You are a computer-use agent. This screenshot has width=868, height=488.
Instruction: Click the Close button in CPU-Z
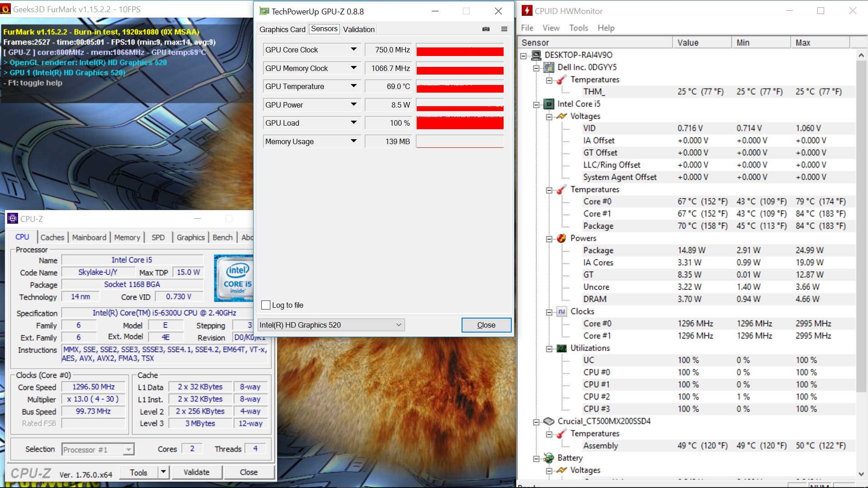tap(249, 472)
